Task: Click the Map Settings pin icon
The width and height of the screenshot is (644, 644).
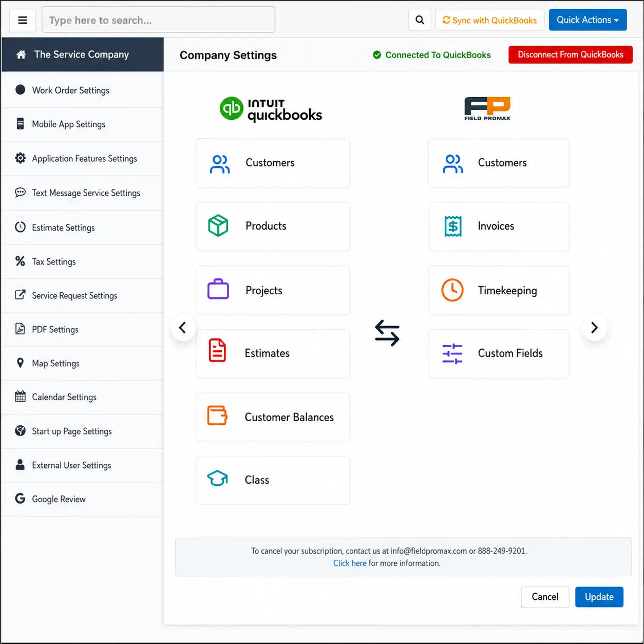Action: [x=20, y=363]
